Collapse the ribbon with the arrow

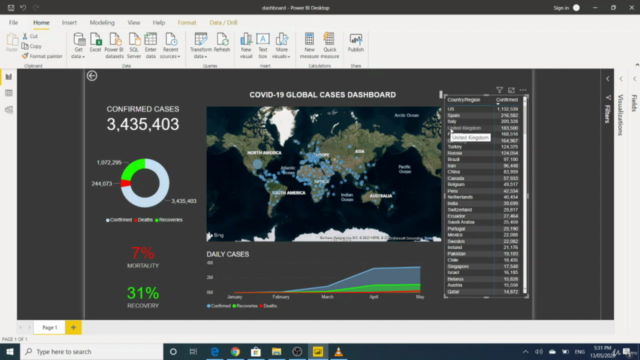pos(637,64)
